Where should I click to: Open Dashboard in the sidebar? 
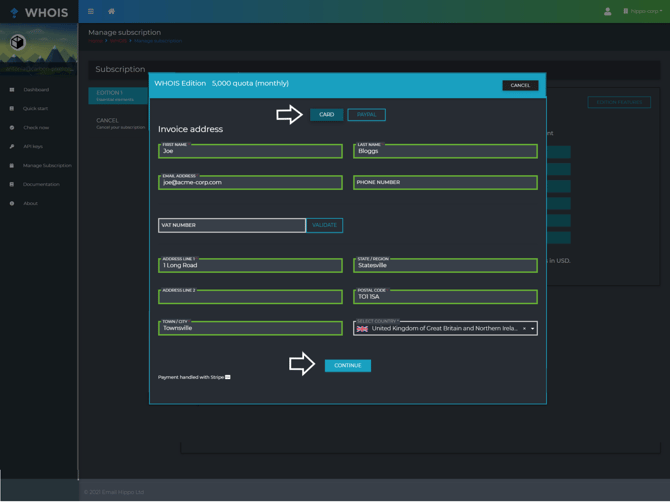[36, 90]
